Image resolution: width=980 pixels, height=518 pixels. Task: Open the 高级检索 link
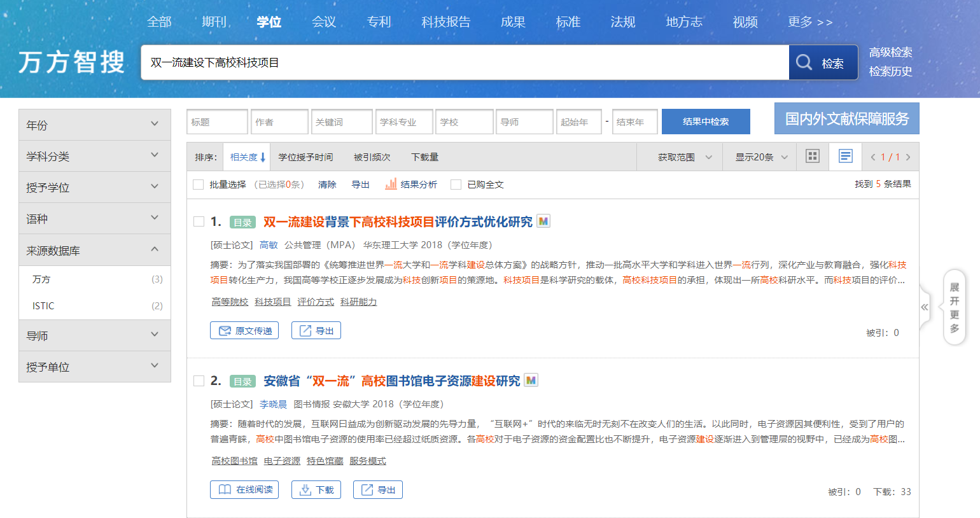(890, 52)
